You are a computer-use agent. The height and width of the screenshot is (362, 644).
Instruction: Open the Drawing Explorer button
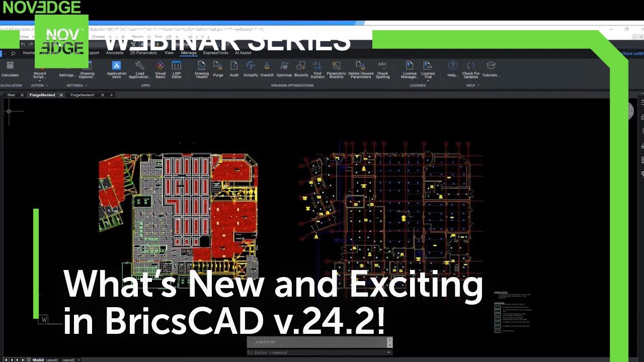coord(87,69)
